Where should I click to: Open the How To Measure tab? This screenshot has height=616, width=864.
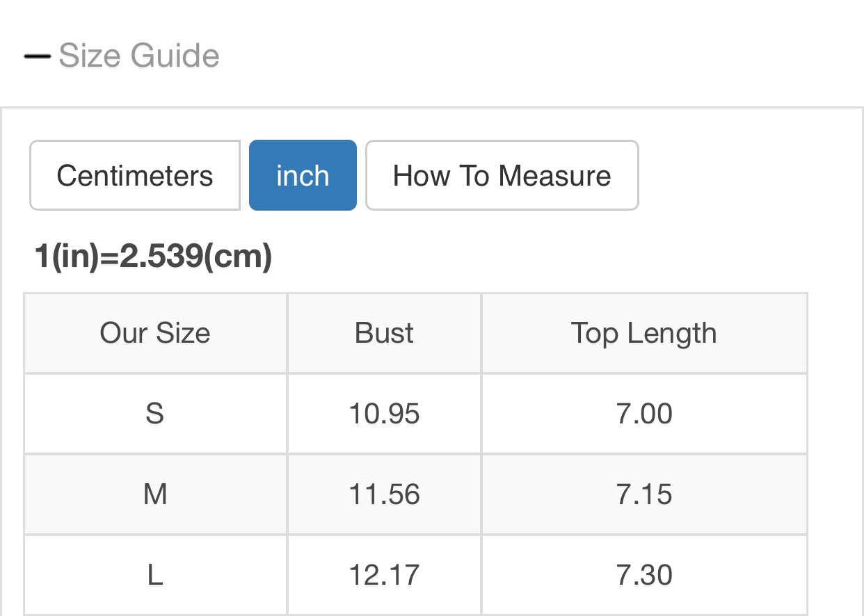pyautogui.click(x=502, y=175)
